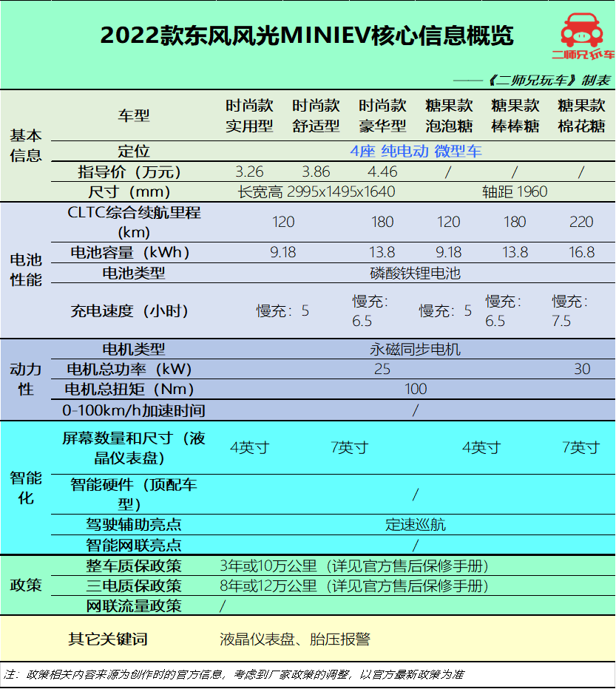Screen dimensions: 616x689
Task: Click the 时尚款实用型 column header
Action: pos(249,115)
